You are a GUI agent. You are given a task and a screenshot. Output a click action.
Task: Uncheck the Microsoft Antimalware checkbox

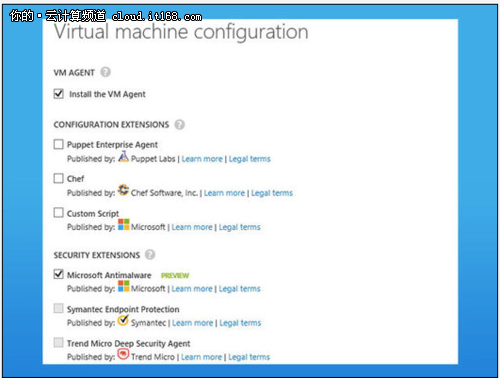[59, 274]
